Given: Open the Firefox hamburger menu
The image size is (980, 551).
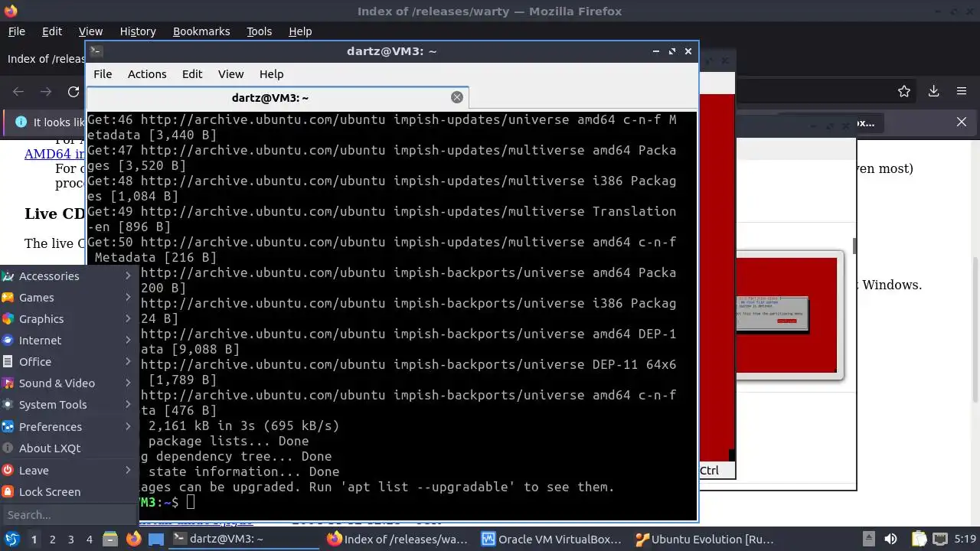Looking at the screenshot, I should coord(962,91).
